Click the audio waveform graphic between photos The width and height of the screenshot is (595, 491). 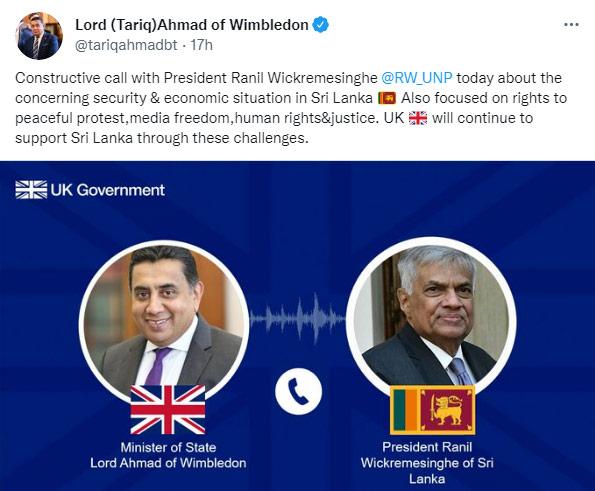[298, 319]
